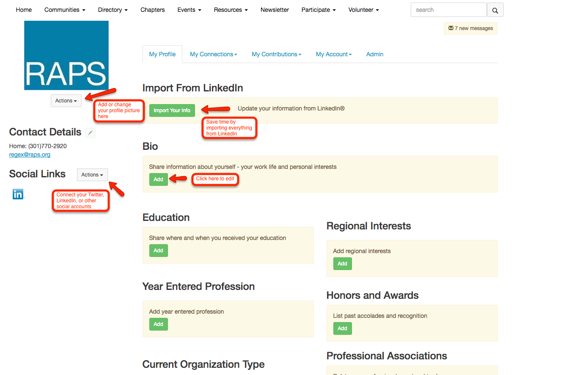Expand the Events menu
Screen dimensions: 588x375
click(189, 10)
